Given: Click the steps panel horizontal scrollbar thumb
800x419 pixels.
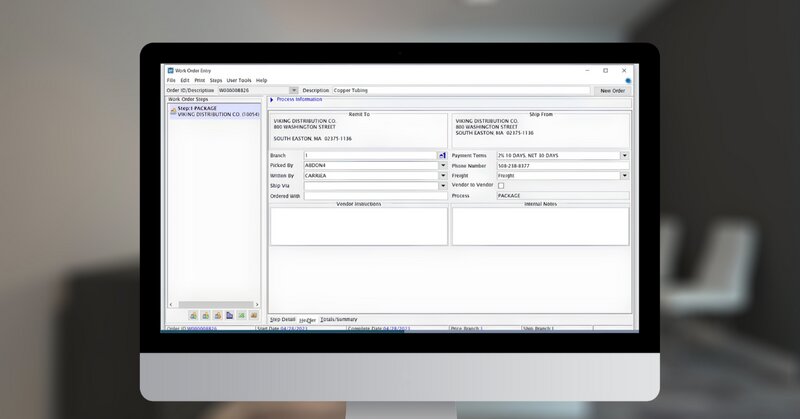Looking at the screenshot, I should pos(216,305).
